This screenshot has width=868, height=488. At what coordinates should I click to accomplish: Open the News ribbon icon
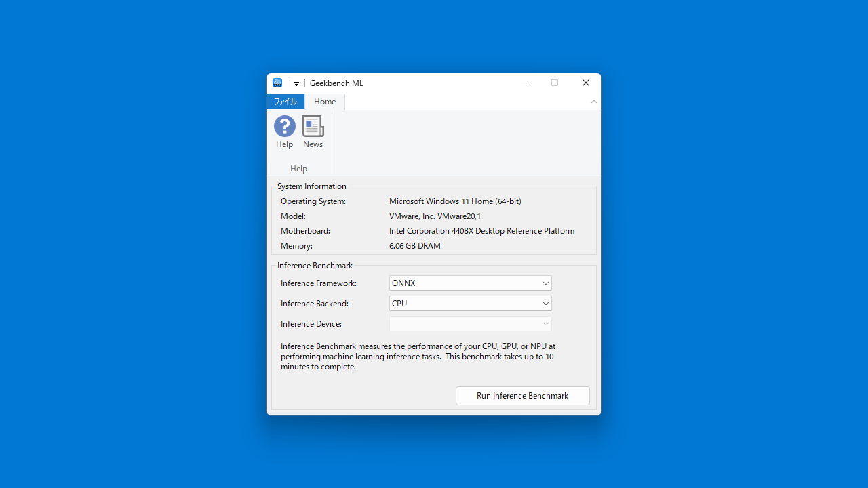(313, 132)
